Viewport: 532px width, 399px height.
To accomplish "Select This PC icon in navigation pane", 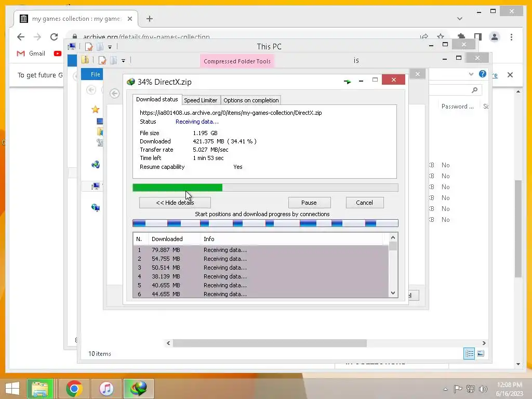I will [96, 186].
